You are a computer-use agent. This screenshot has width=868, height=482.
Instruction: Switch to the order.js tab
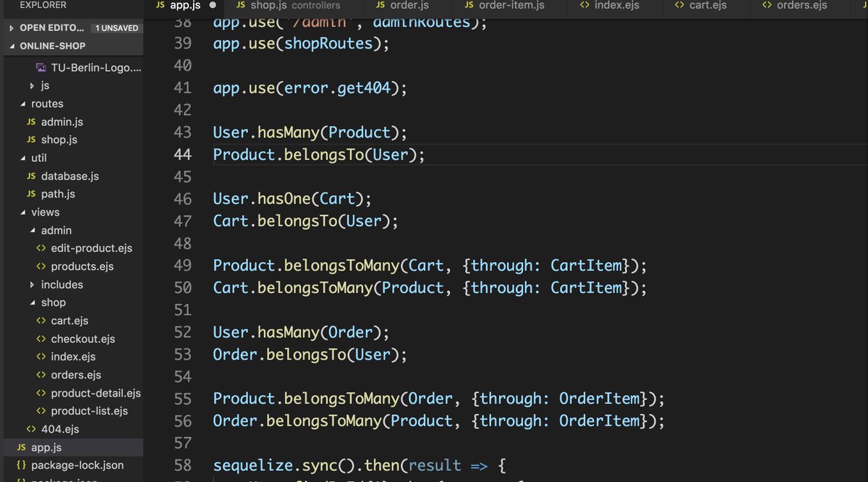click(x=409, y=4)
